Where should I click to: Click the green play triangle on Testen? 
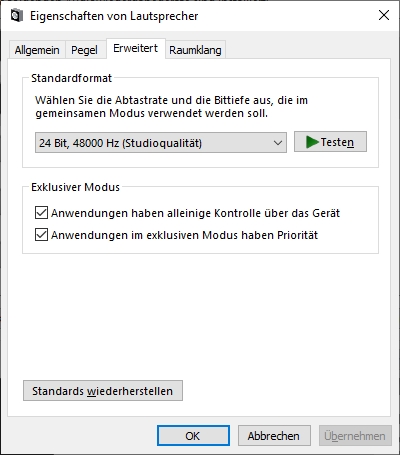coord(312,142)
